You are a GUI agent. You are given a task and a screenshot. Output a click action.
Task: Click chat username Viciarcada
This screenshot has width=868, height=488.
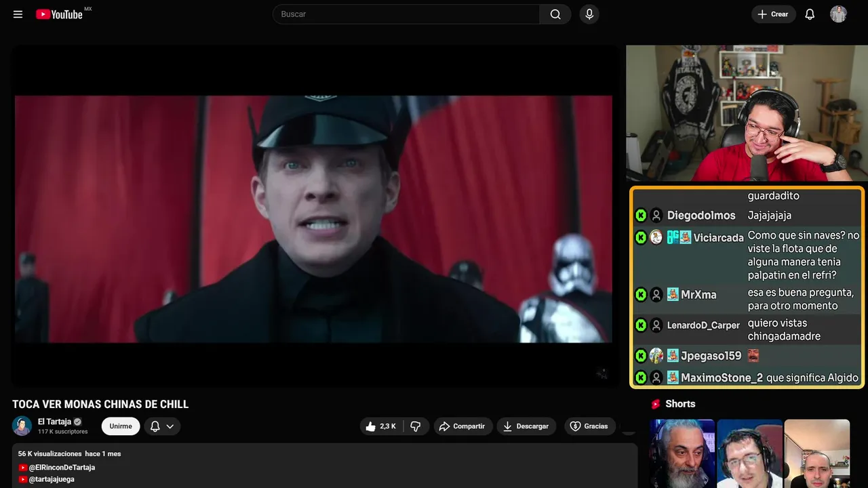[719, 238]
